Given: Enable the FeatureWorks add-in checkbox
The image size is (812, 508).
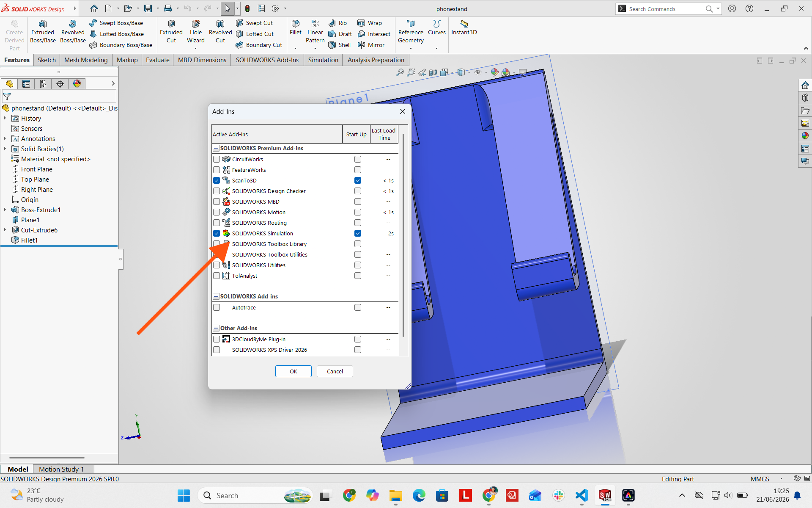Looking at the screenshot, I should point(217,170).
